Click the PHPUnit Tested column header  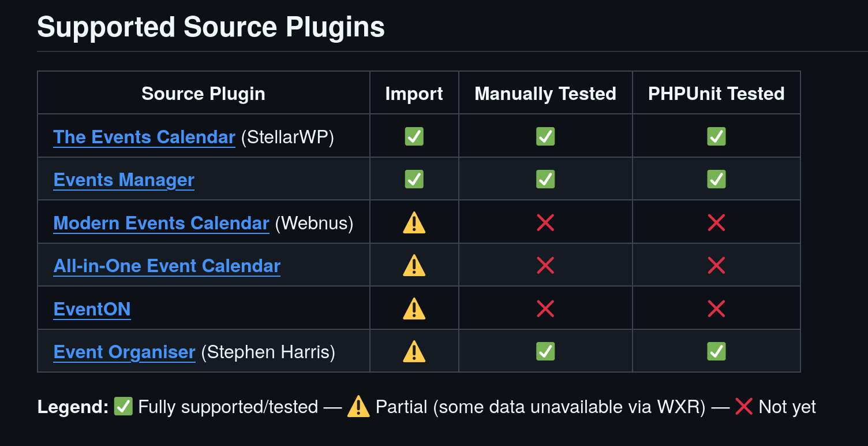coord(716,94)
